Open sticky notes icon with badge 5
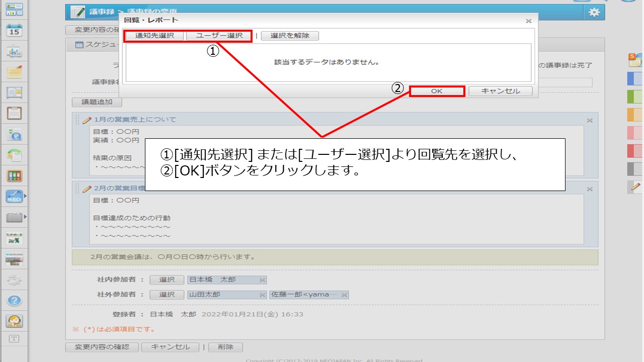Screen dimensions: 644x362 coord(634,60)
